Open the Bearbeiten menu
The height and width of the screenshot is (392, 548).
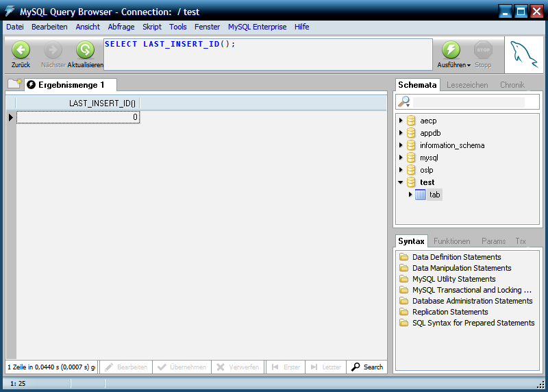point(49,27)
